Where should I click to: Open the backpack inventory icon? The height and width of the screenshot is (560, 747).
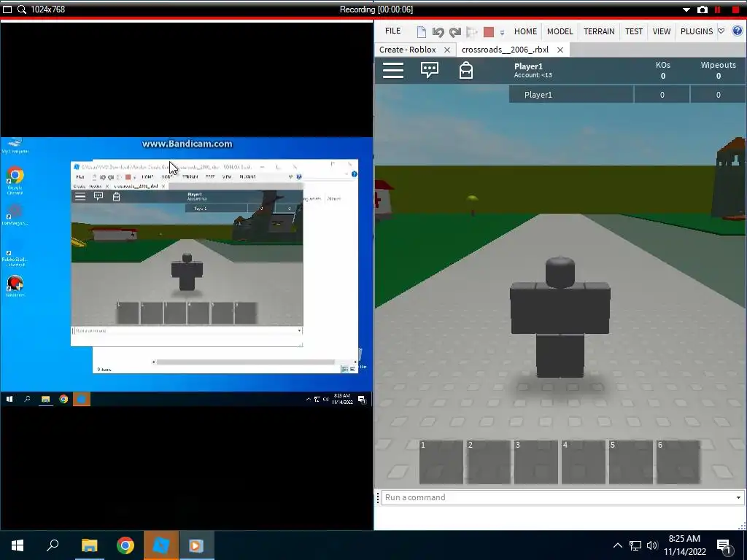[x=466, y=71]
